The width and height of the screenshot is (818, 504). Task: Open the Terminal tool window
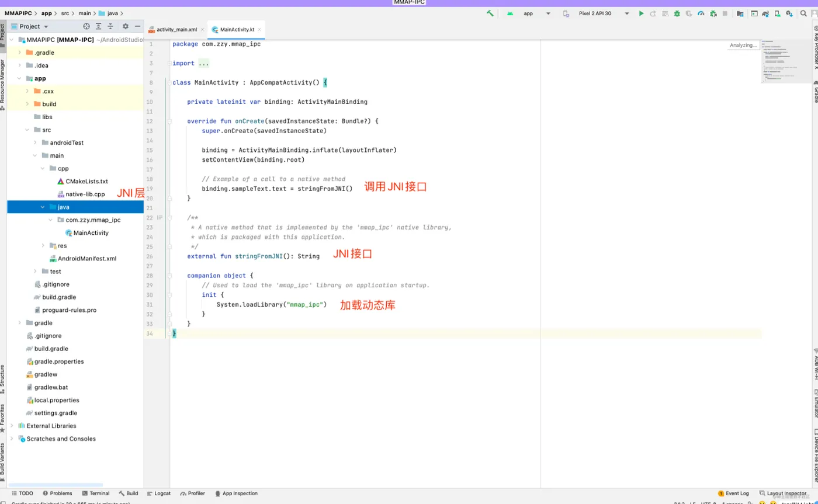pos(95,493)
